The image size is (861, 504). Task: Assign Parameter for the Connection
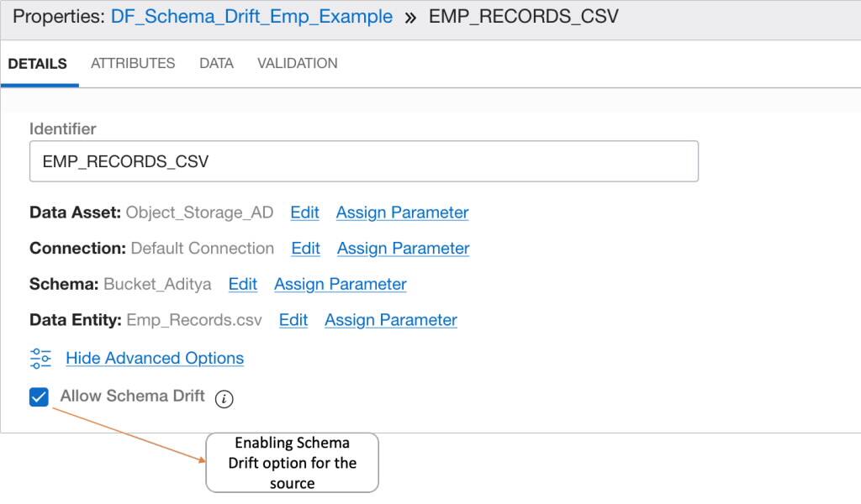402,249
